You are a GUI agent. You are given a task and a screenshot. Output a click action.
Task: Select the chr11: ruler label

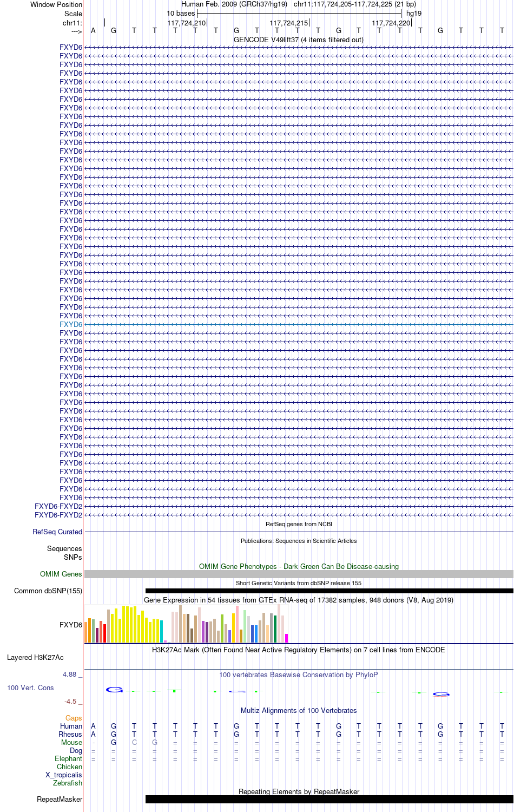73,23
